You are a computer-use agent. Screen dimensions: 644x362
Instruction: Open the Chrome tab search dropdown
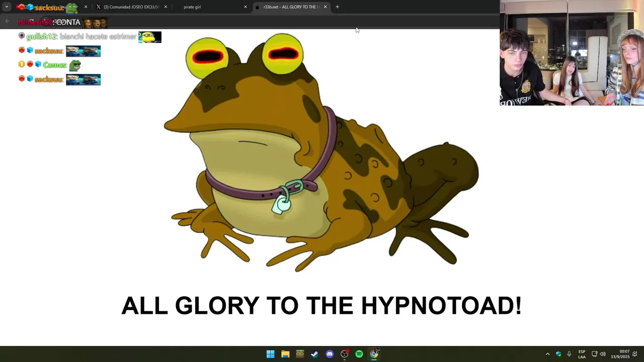[x=7, y=7]
